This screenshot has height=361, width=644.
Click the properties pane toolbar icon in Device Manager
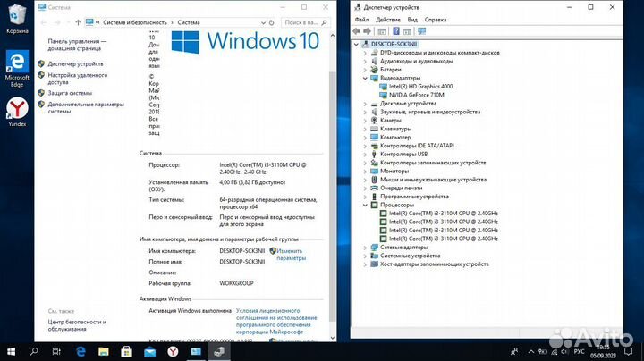tap(407, 31)
